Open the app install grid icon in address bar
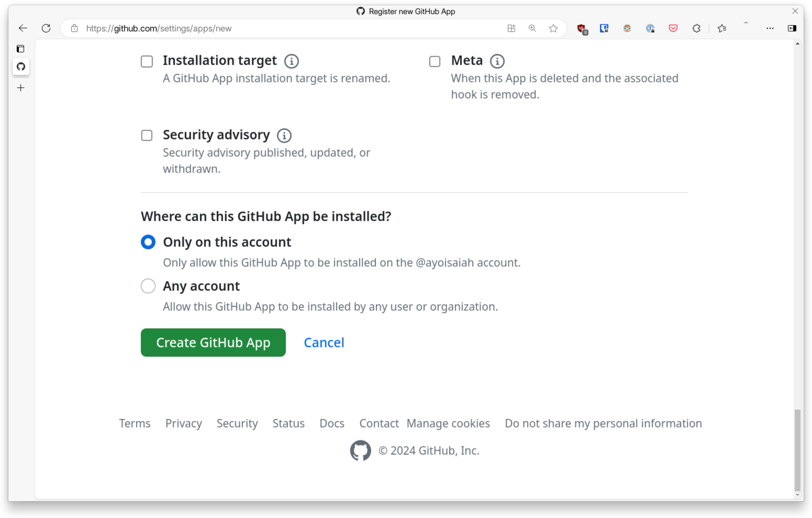Image resolution: width=812 pixels, height=518 pixels. 511,28
